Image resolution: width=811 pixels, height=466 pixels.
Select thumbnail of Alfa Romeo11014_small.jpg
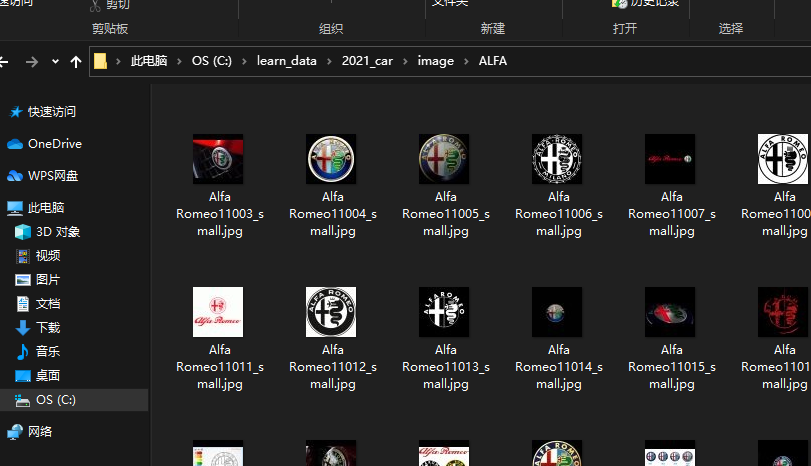557,312
